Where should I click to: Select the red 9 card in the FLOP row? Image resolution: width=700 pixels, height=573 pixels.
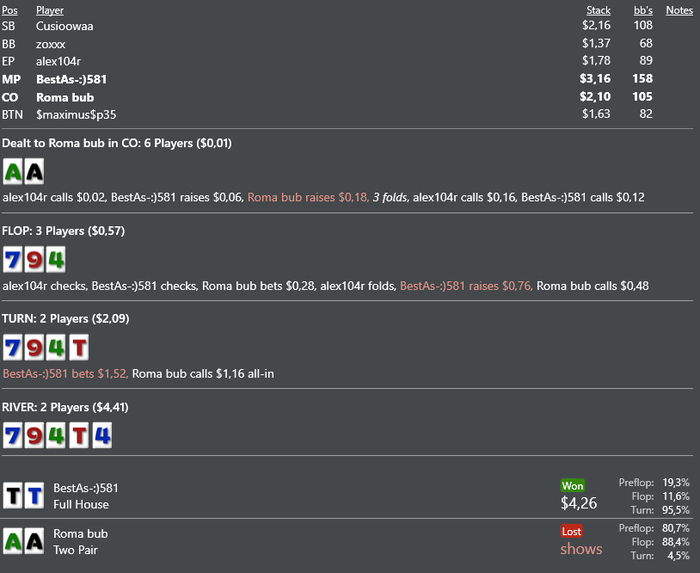[x=34, y=260]
